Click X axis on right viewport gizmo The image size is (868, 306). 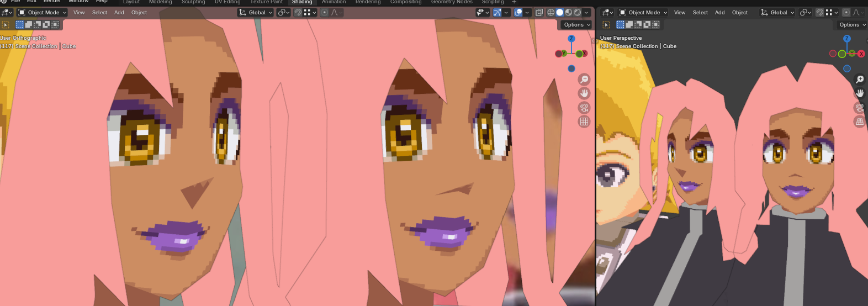(x=860, y=54)
